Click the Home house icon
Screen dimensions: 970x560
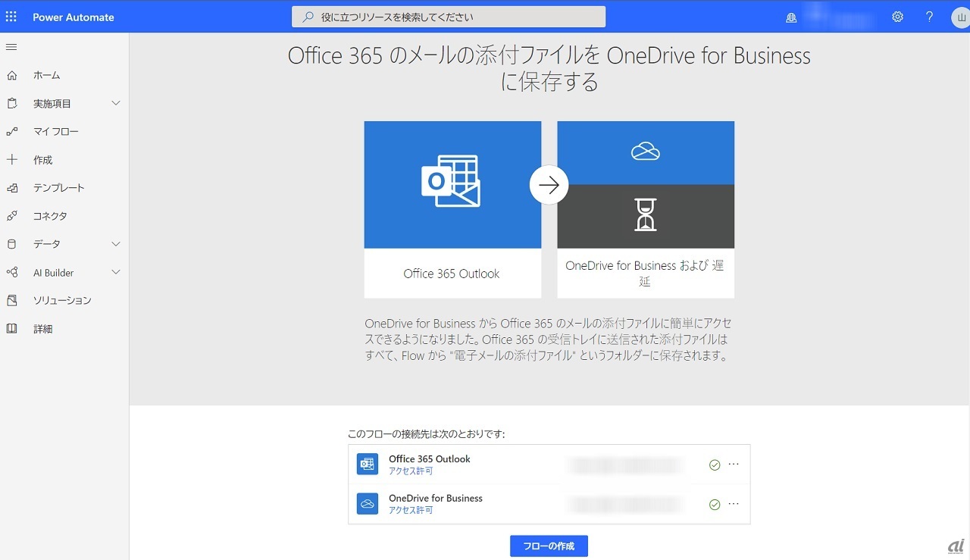coord(11,75)
